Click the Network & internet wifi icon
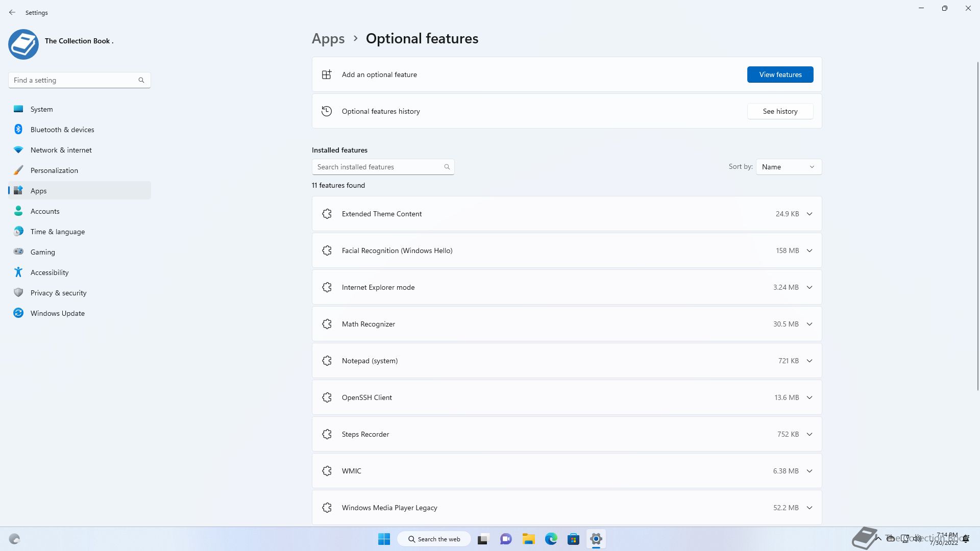The height and width of the screenshot is (551, 980). click(x=18, y=150)
